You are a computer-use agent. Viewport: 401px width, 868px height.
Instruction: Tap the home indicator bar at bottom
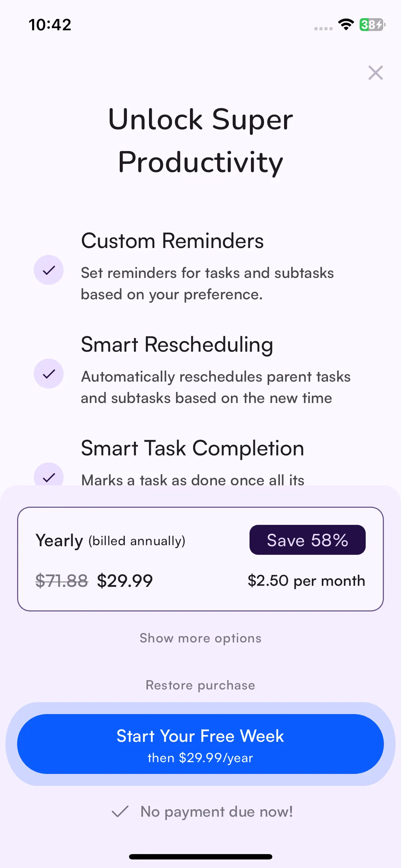click(x=200, y=857)
